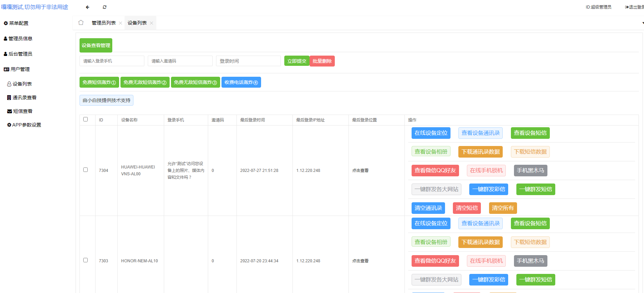Click the back arrow icon in header

point(87,7)
